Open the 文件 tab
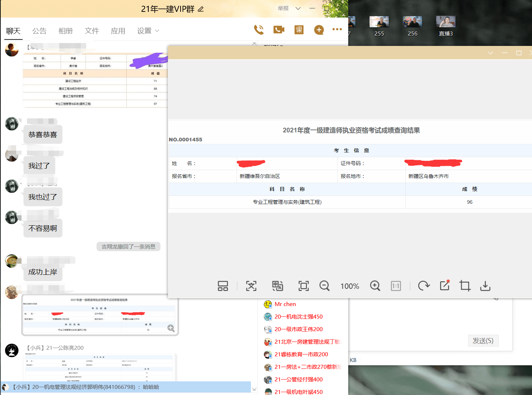532x395 pixels. (92, 31)
